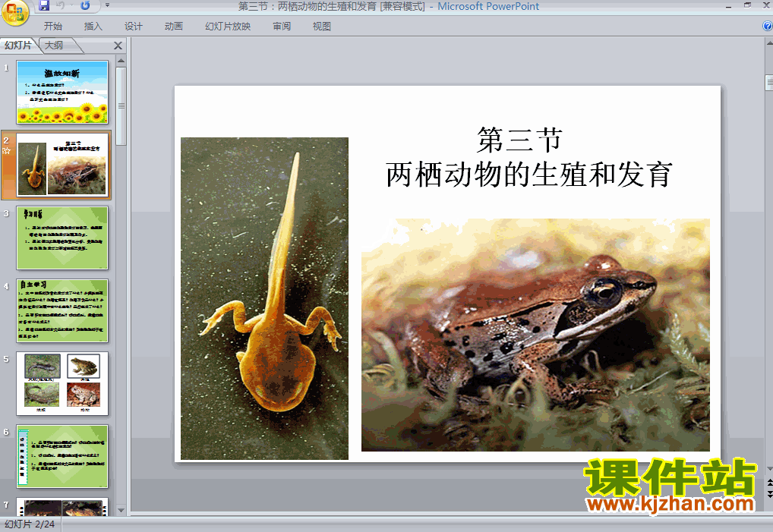773x532 pixels.
Task: Click the animation star icon under slide 2
Action: (x=6, y=151)
